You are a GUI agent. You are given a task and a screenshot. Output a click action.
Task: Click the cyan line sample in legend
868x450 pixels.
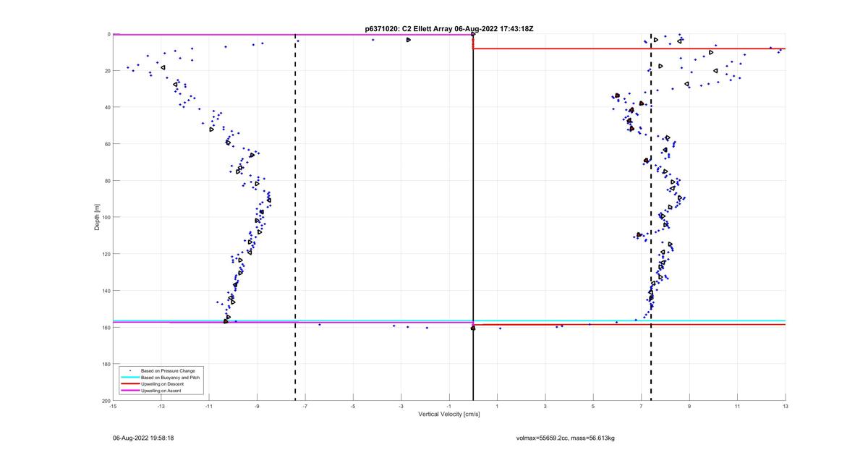pyautogui.click(x=129, y=377)
